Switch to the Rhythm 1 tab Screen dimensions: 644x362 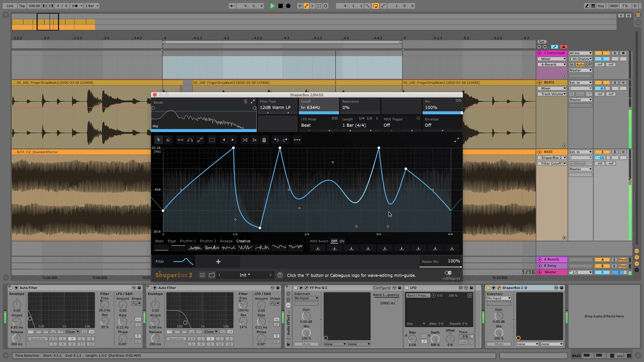(187, 241)
